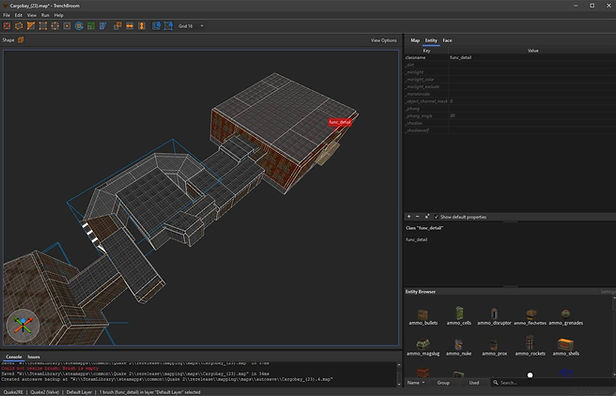Select the _phong_angle property row
Screen dimensions: 616x396
(510, 116)
